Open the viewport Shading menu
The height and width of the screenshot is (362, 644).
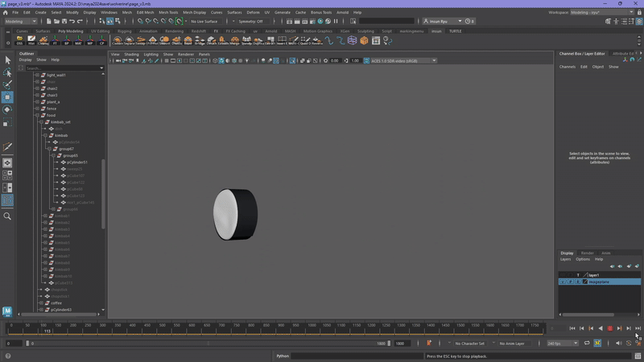[131, 54]
